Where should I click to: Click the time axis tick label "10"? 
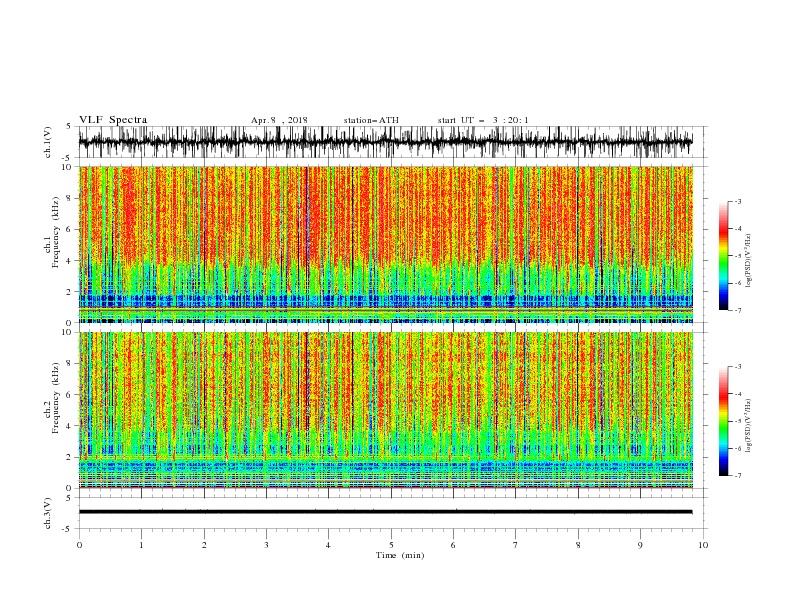[703, 545]
